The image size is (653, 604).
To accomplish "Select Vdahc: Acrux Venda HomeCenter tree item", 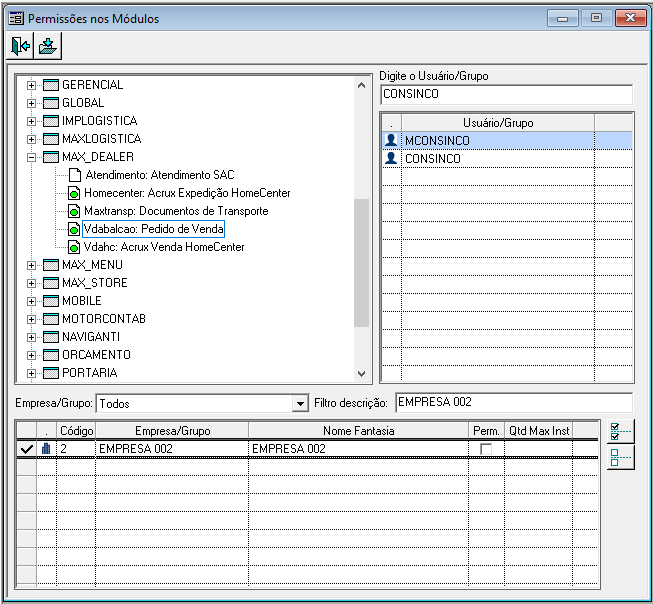I will [x=164, y=247].
